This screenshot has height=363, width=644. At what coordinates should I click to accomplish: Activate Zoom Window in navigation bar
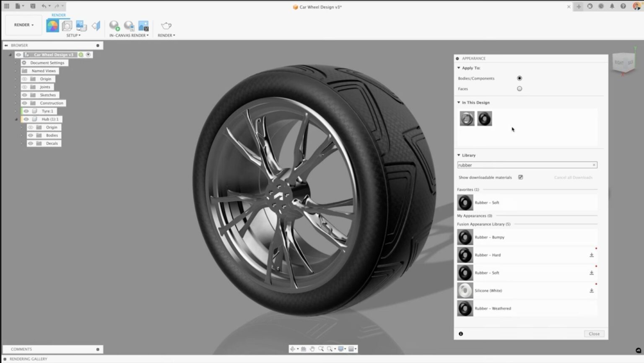click(321, 349)
